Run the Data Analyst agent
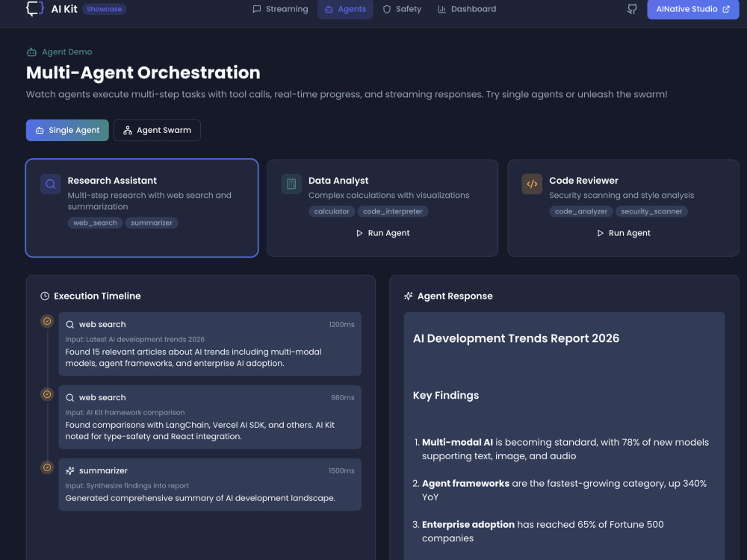 coord(382,233)
